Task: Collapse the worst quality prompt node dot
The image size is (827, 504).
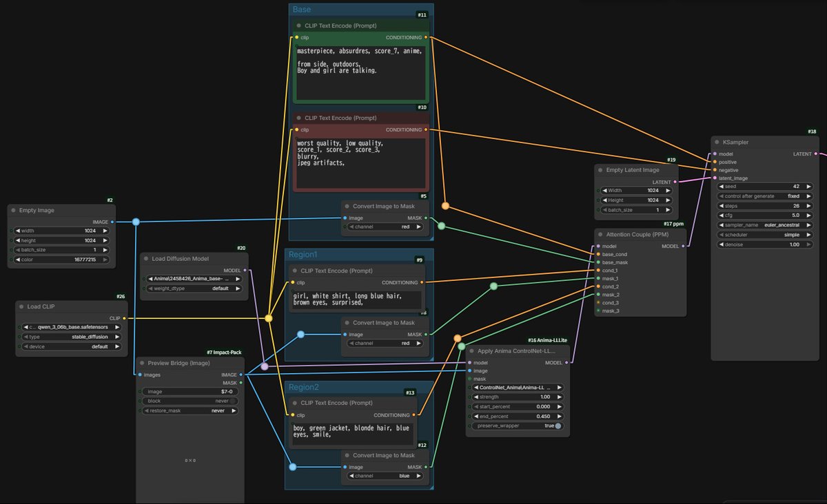Action: (x=299, y=118)
